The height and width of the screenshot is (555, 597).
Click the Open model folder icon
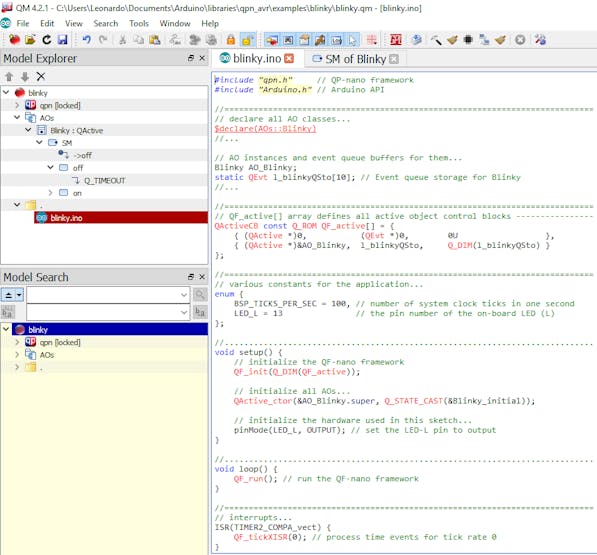point(30,40)
